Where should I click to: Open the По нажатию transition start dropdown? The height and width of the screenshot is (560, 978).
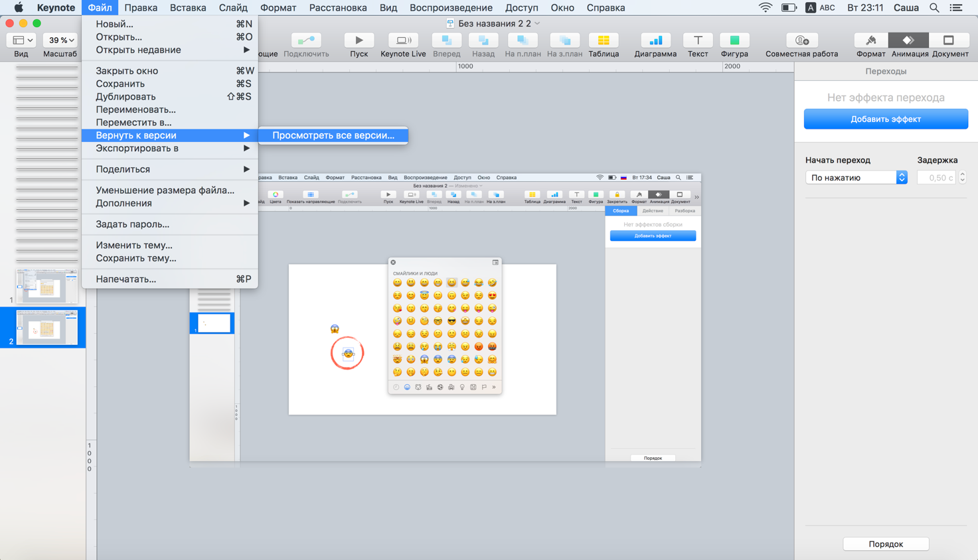pos(856,178)
